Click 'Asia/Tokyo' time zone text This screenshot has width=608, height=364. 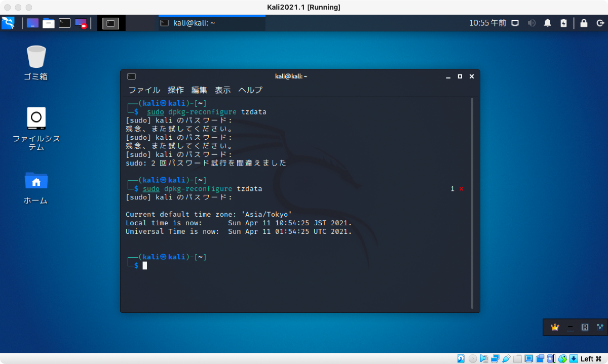pyautogui.click(x=266, y=214)
